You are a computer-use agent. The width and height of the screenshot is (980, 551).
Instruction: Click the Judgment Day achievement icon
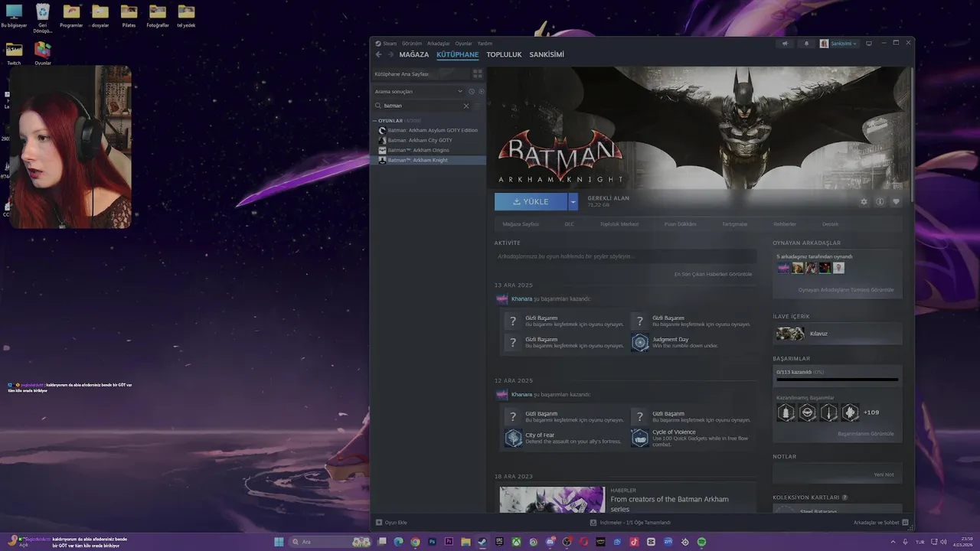640,342
